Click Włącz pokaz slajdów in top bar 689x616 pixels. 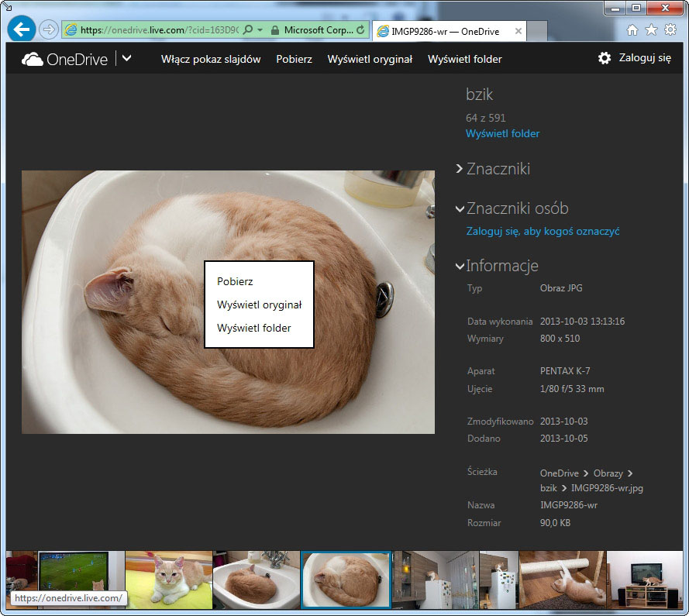[211, 59]
